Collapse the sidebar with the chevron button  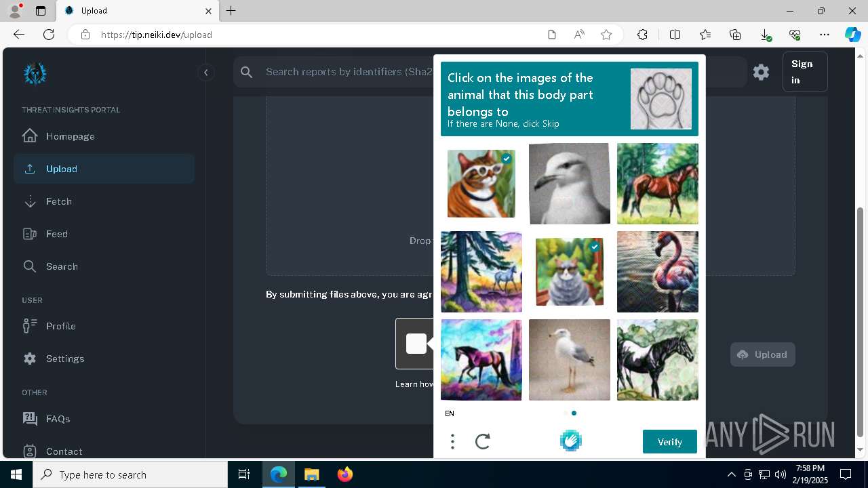[206, 73]
